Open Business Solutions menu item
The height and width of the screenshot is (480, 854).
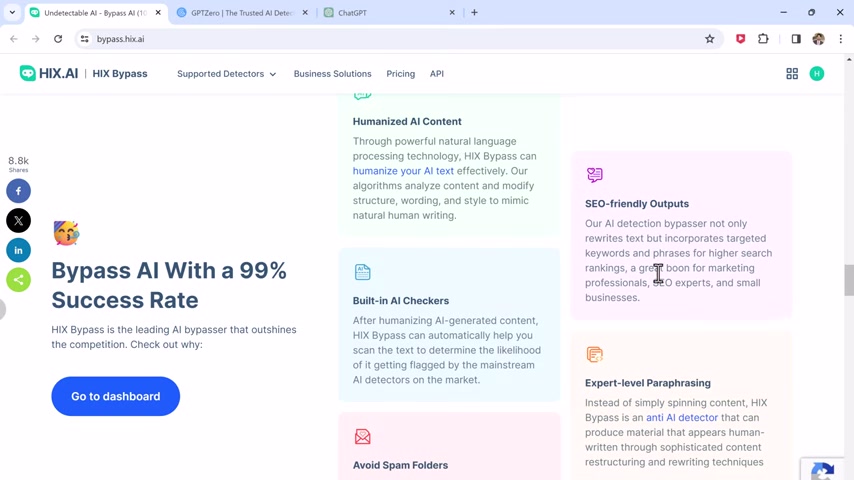[332, 74]
